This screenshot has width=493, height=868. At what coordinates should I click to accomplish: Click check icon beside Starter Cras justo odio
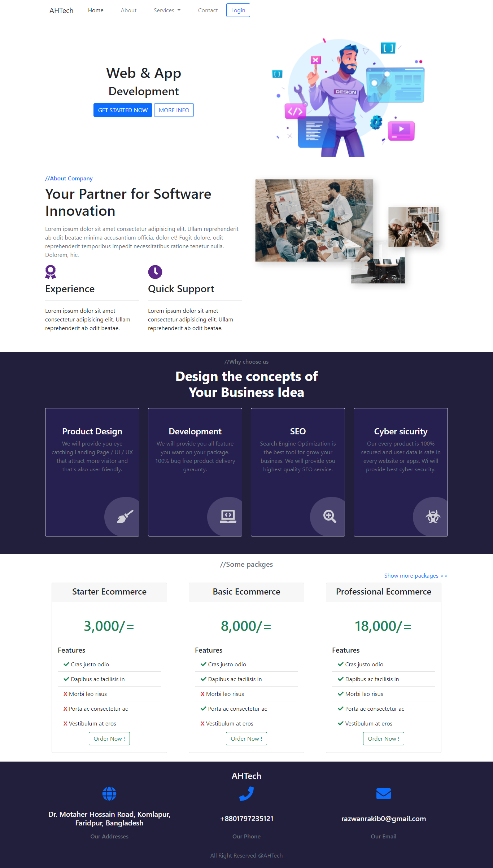[x=66, y=664]
